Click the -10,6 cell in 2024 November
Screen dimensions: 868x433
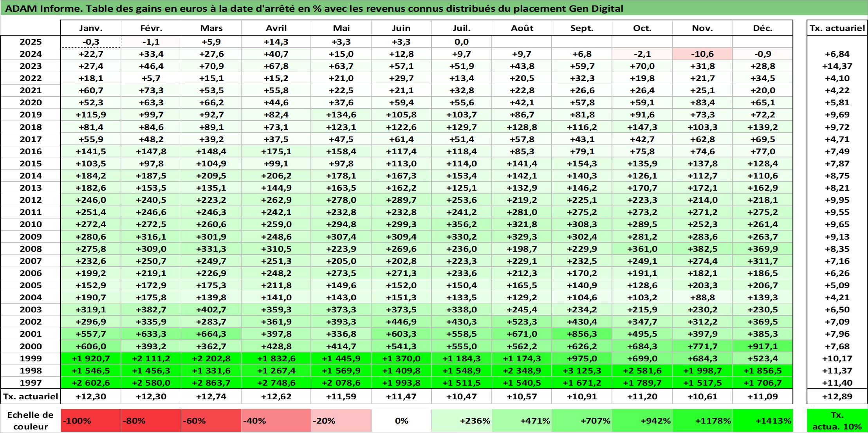coord(702,54)
